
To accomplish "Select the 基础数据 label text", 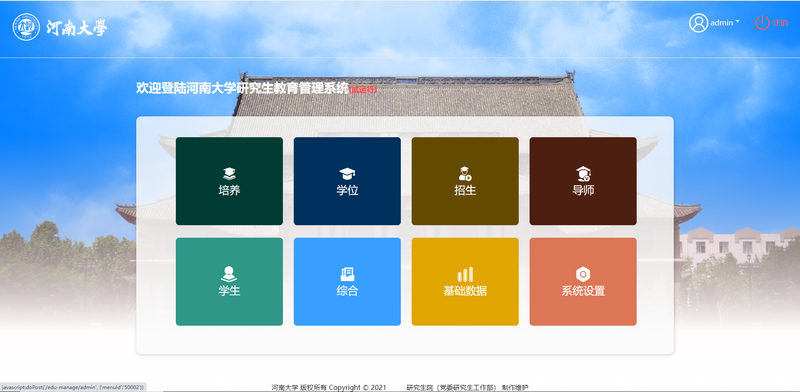I will click(x=465, y=291).
